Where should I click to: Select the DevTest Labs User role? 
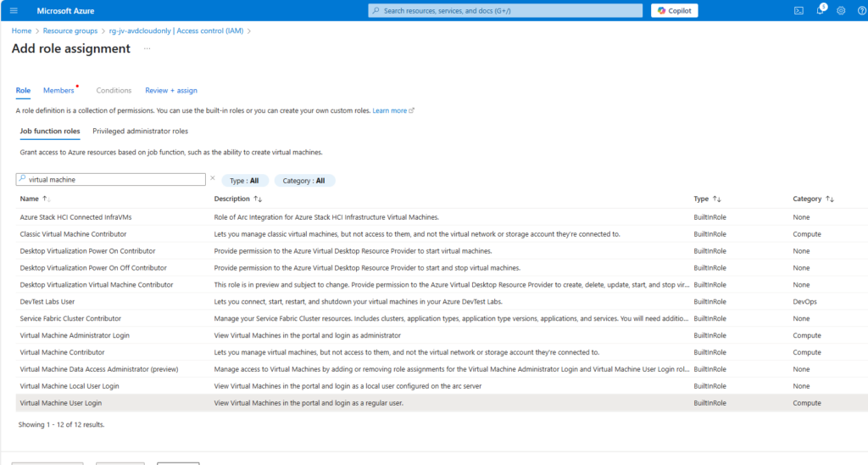click(47, 302)
